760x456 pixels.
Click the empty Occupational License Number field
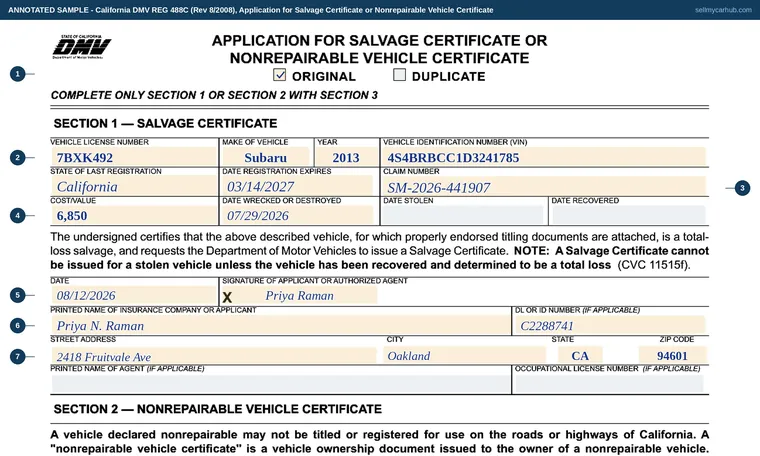(x=609, y=384)
